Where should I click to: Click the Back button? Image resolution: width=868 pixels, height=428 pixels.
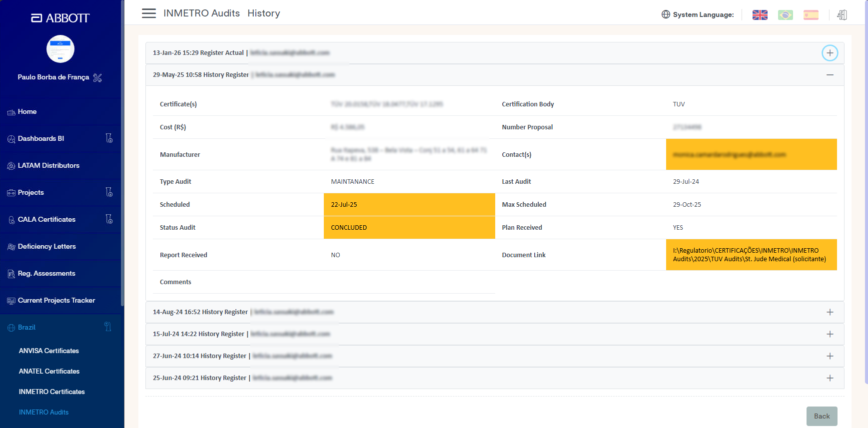point(822,416)
